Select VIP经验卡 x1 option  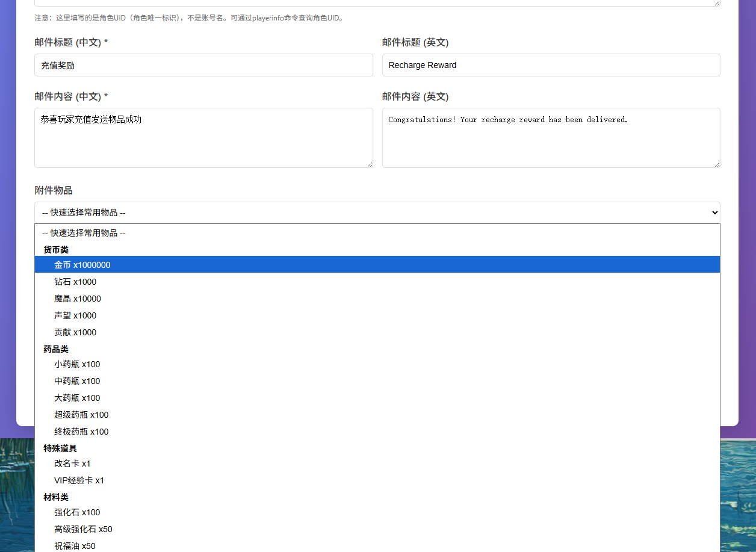pyautogui.click(x=79, y=480)
